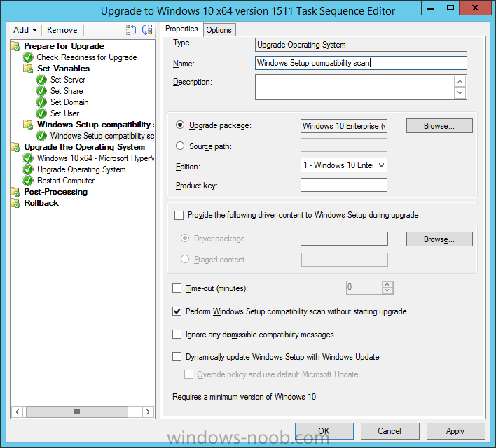The width and height of the screenshot is (496, 448).
Task: Click into the Description text area
Action: tap(354, 87)
